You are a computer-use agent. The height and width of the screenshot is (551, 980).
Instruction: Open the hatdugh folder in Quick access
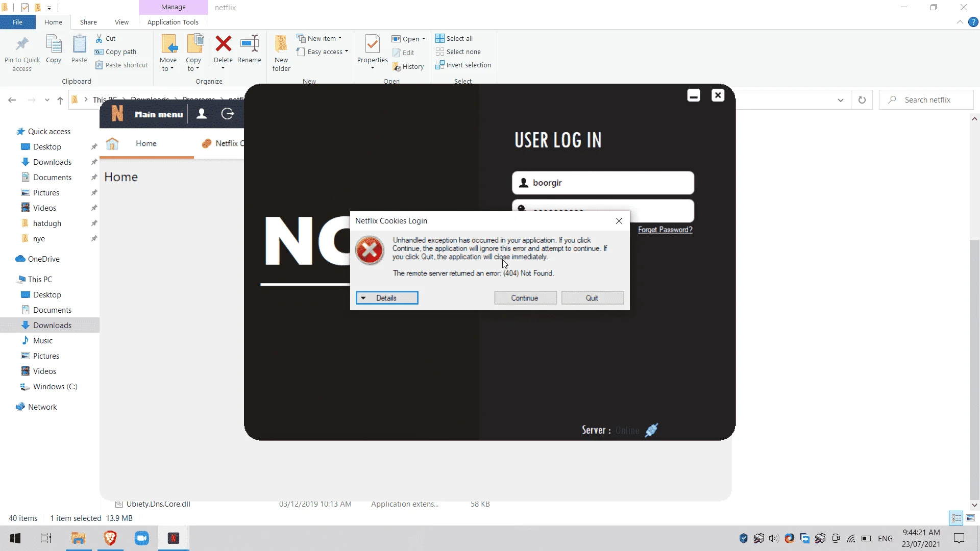point(47,223)
